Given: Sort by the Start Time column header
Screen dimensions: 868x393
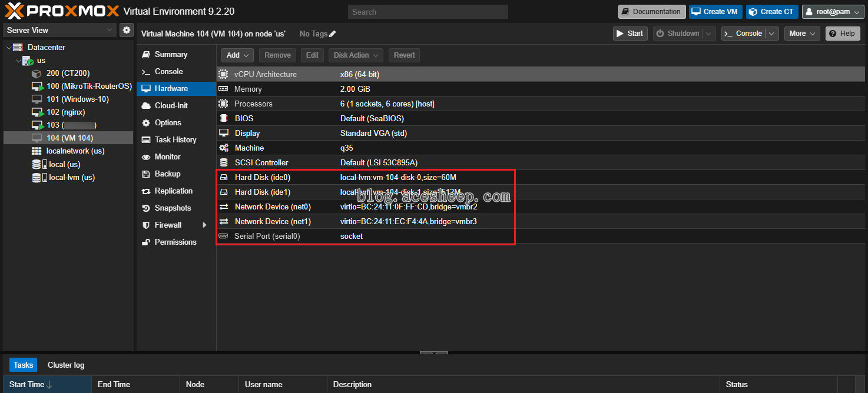Looking at the screenshot, I should coord(47,385).
